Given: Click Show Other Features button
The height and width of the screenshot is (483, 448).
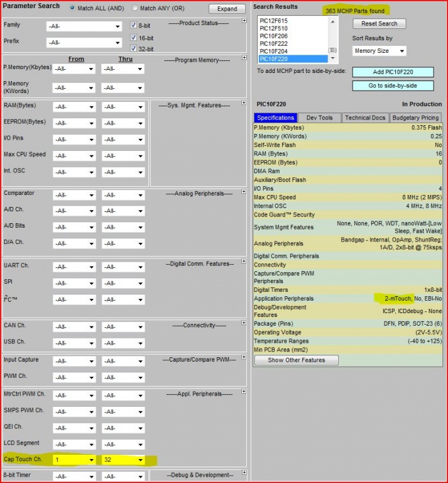Looking at the screenshot, I should coord(297,360).
